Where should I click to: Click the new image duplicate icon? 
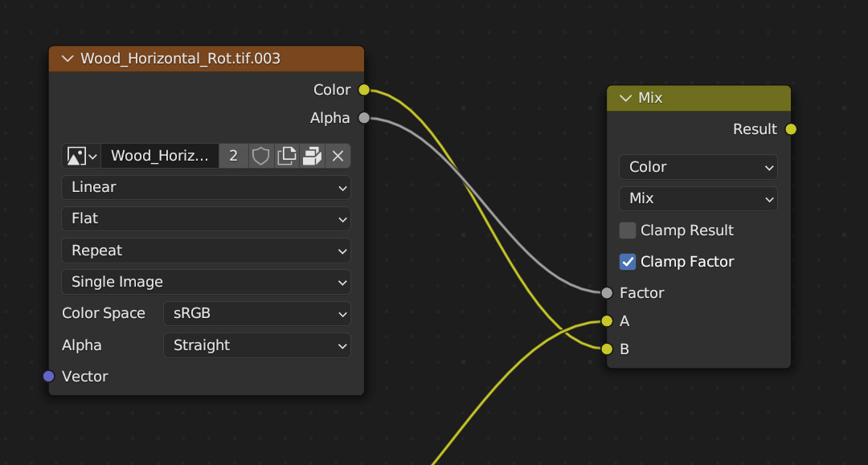point(286,156)
